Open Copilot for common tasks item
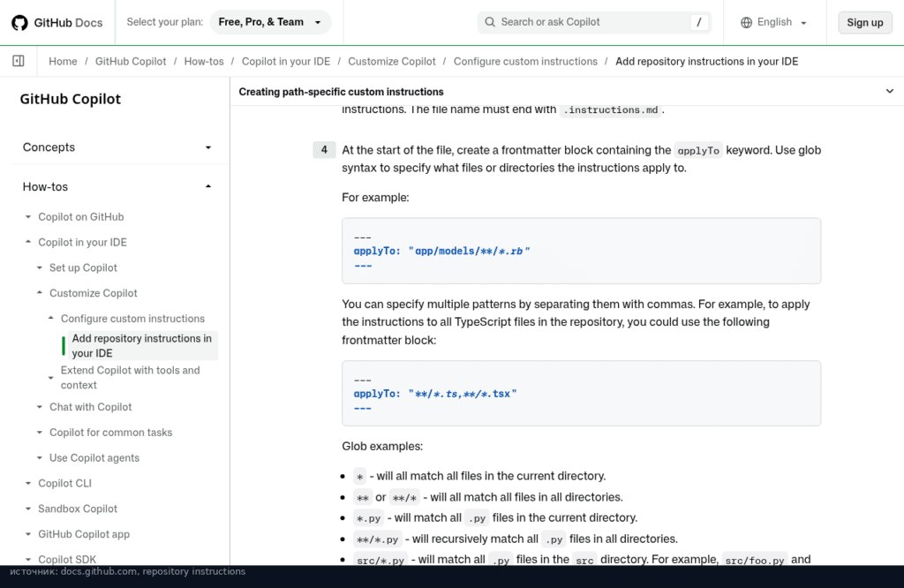The width and height of the screenshot is (904, 588). click(110, 433)
